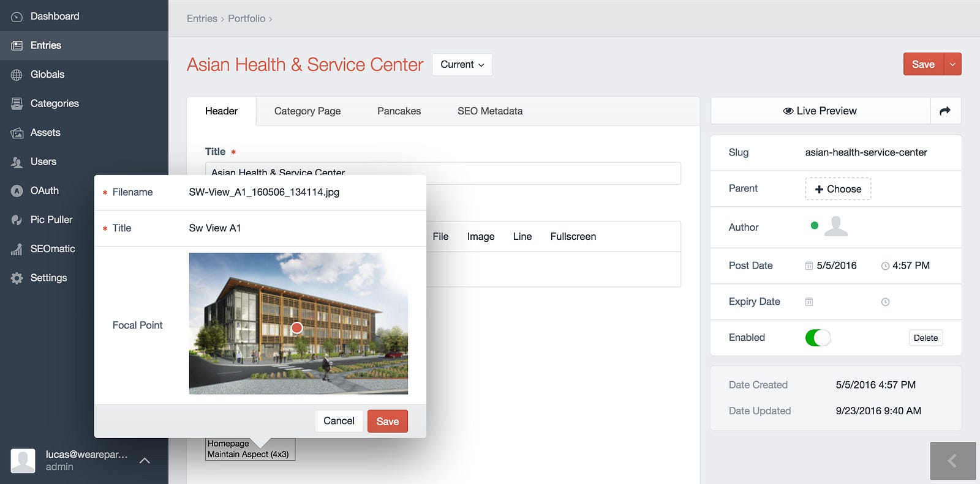Image resolution: width=980 pixels, height=484 pixels.
Task: Expand the account menu chevron beside lucas
Action: point(145,461)
